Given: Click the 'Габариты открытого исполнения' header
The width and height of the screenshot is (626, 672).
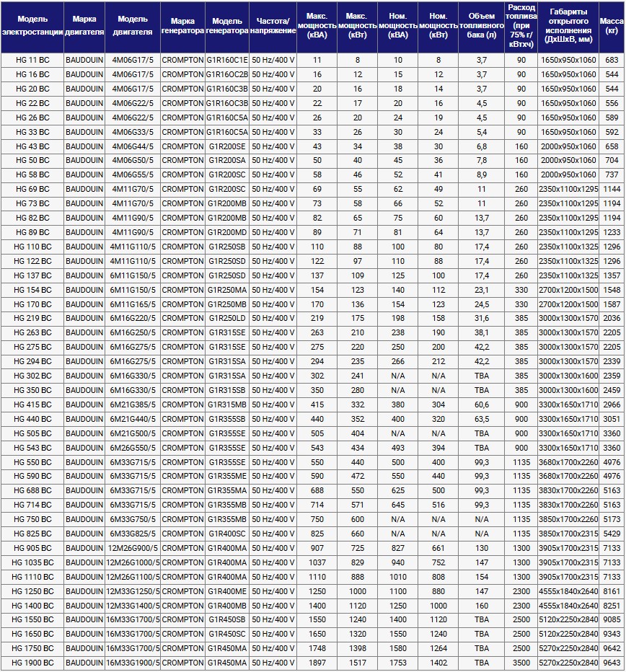Looking at the screenshot, I should (x=568, y=26).
